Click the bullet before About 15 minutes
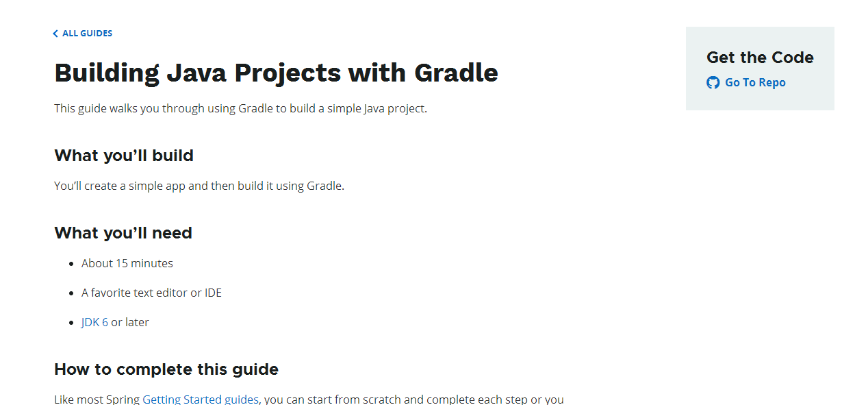 tap(71, 264)
